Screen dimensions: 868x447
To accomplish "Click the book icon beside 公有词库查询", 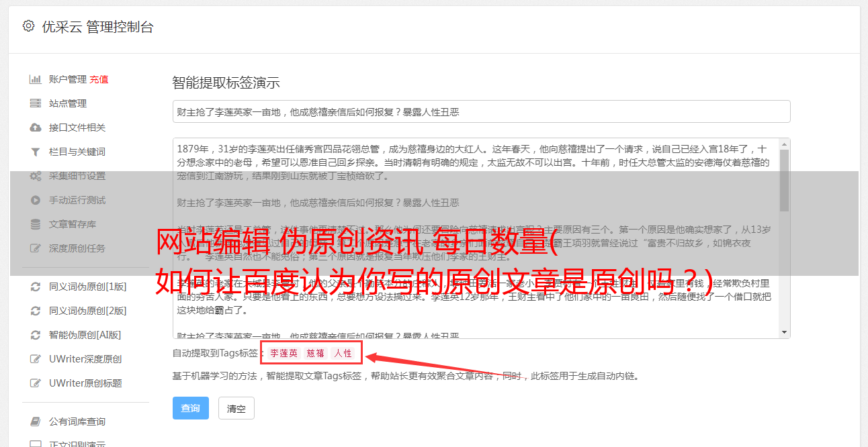I will click(x=36, y=421).
